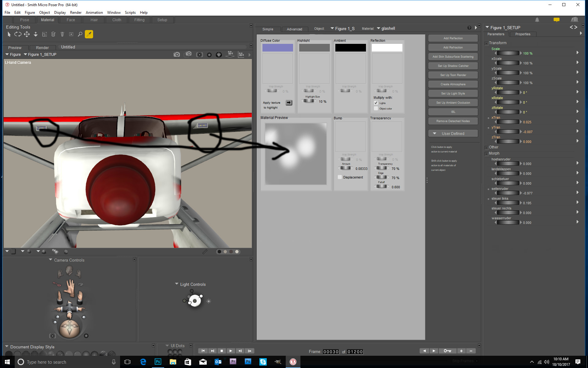Open the Render menu
This screenshot has height=368, width=588.
tap(76, 13)
